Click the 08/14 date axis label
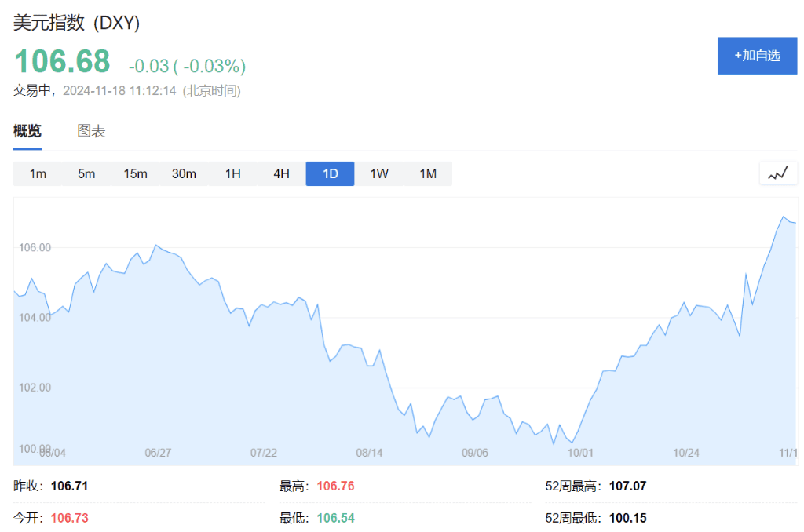The width and height of the screenshot is (804, 532). pyautogui.click(x=369, y=453)
